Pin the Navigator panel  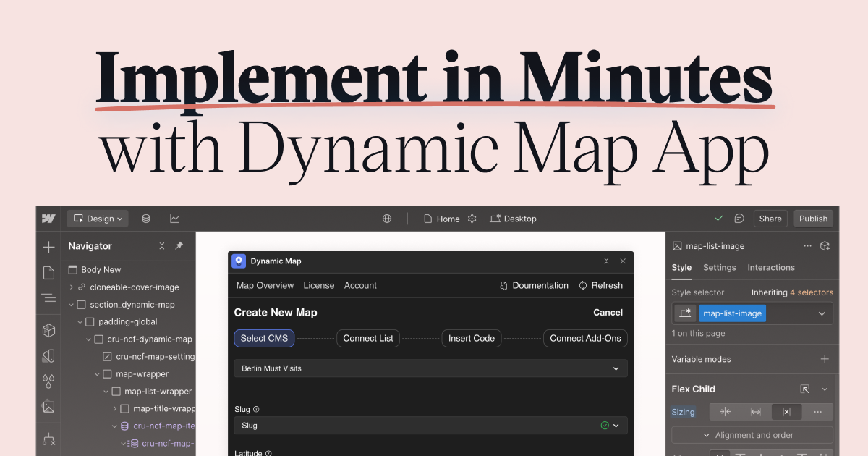179,246
